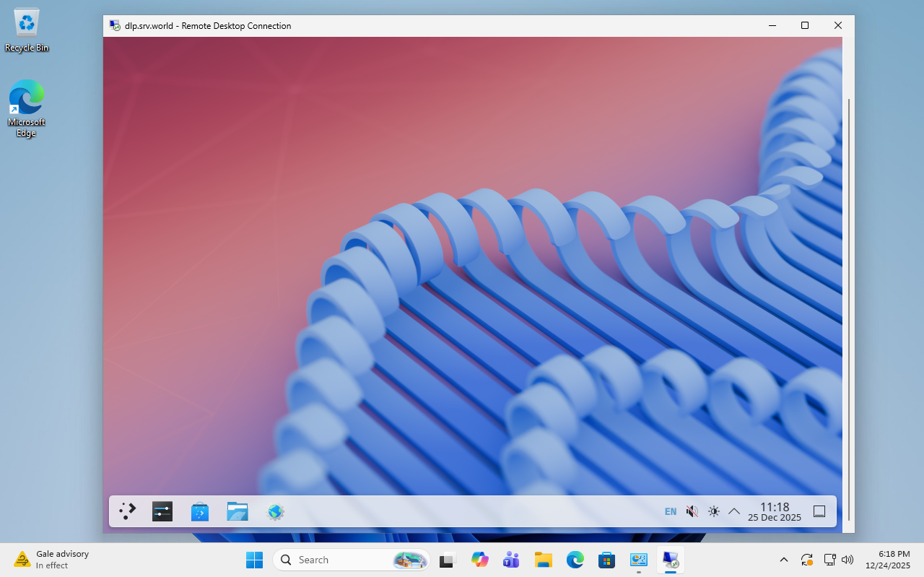
Task: Open Dolphin file manager in the remote panel
Action: (237, 511)
